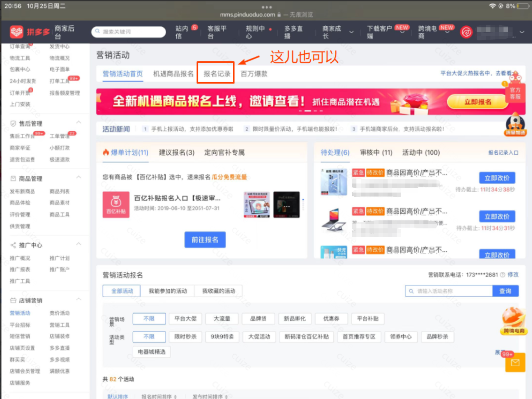The image size is (532, 399).
Task: Expand the 商家成长 dropdown arrow
Action: click(352, 32)
